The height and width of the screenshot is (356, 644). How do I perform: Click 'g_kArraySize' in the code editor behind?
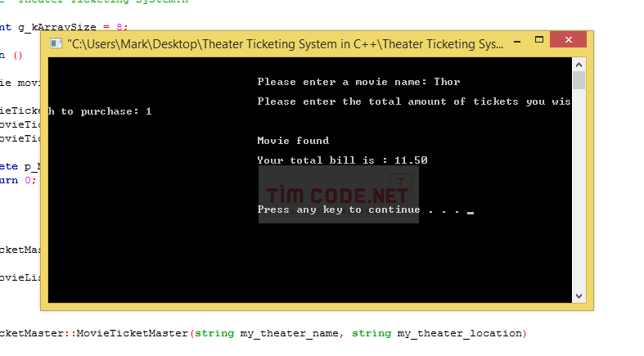pyautogui.click(x=57, y=28)
